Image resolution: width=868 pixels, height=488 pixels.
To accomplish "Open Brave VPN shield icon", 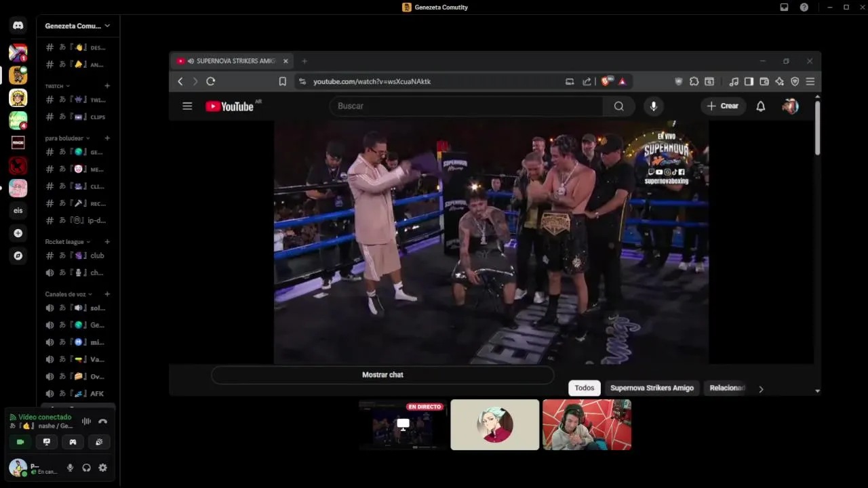I will 795,81.
